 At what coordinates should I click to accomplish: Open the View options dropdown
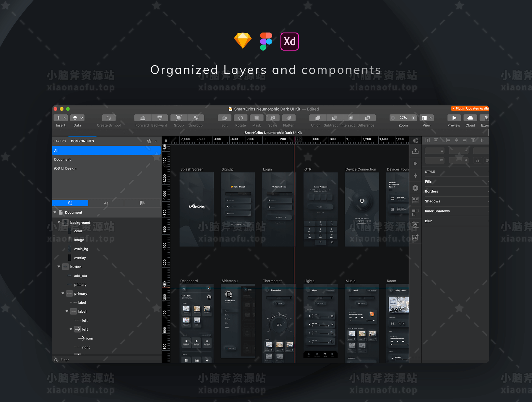pos(426,118)
